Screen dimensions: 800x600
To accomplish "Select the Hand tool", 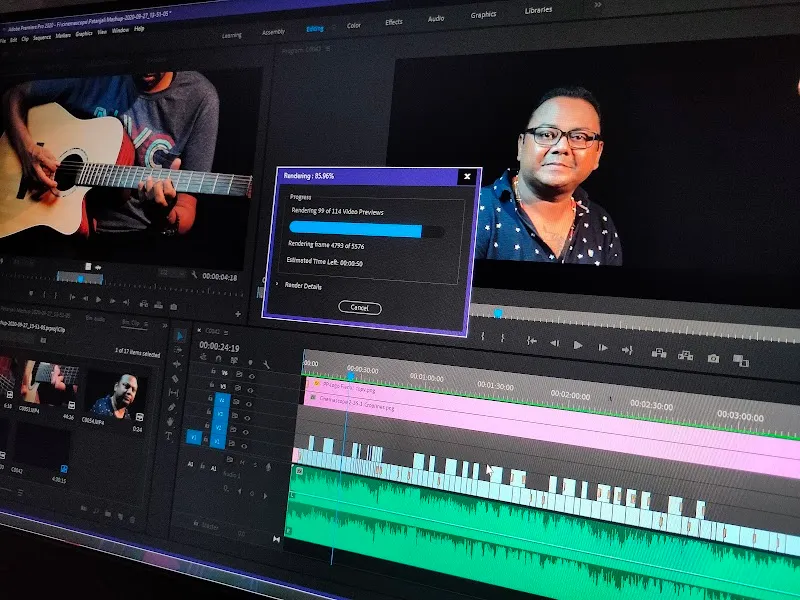I will (x=171, y=422).
